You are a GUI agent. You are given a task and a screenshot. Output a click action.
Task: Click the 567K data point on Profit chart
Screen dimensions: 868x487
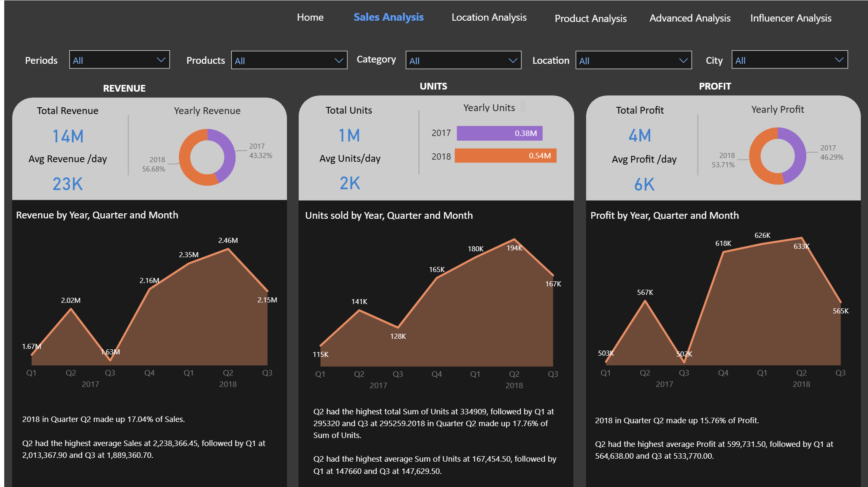[645, 301]
